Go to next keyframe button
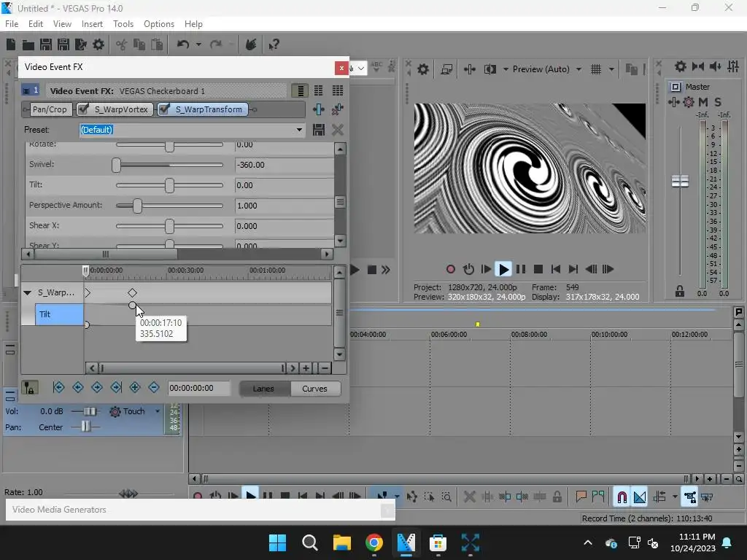This screenshot has width=747, height=560. pyautogui.click(x=97, y=388)
